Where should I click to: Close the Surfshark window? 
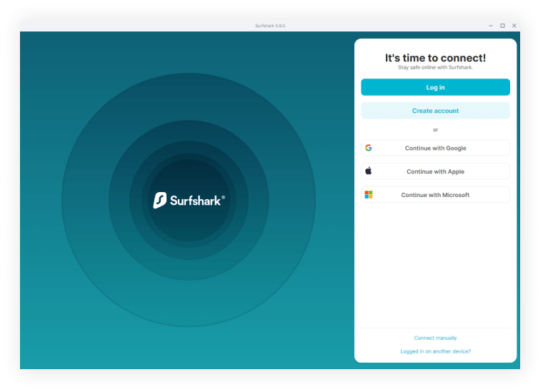(514, 26)
